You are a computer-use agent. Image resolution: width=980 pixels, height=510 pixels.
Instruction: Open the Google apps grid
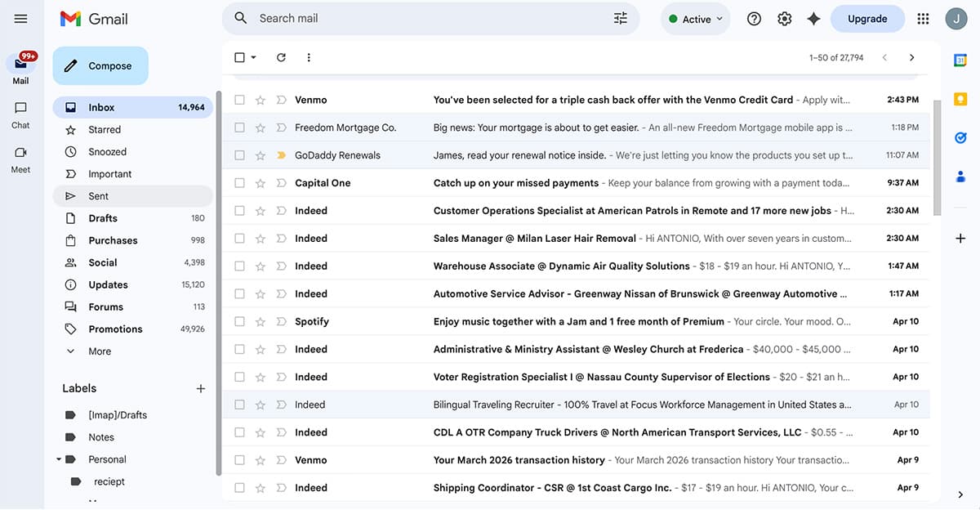pyautogui.click(x=923, y=19)
